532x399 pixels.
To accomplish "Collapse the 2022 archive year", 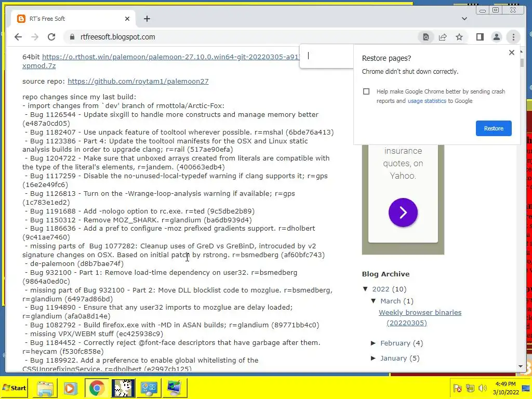I will [x=365, y=289].
